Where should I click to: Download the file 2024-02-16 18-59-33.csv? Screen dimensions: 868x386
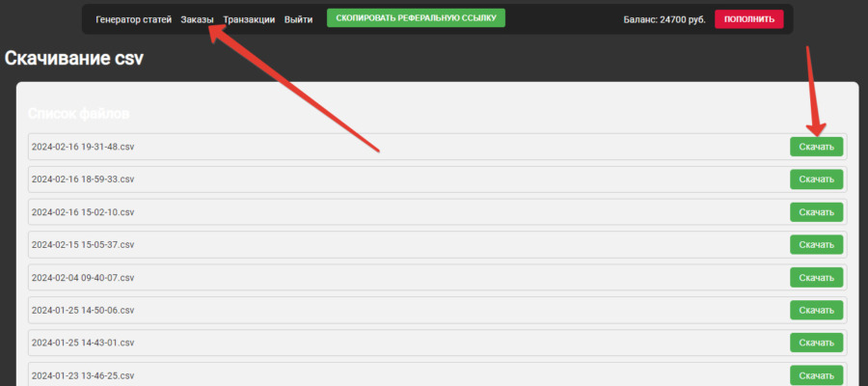pos(816,179)
